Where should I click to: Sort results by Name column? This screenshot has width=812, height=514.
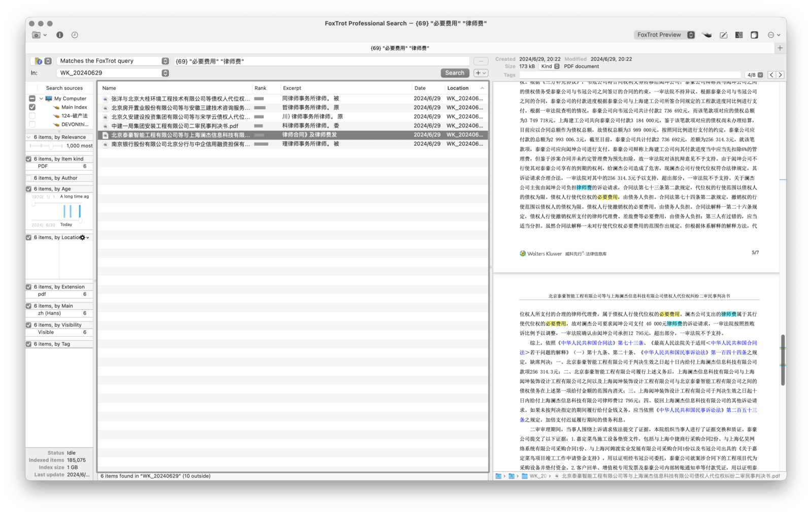[175, 88]
